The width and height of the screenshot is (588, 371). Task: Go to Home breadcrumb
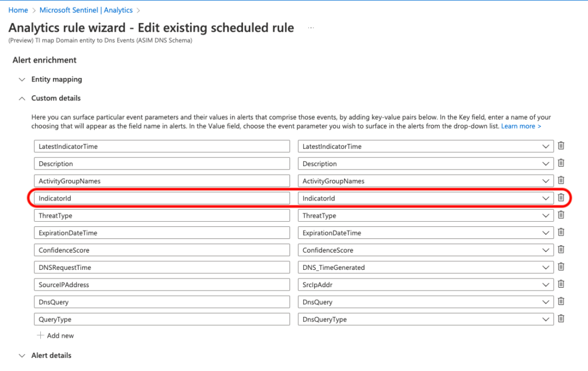(18, 10)
